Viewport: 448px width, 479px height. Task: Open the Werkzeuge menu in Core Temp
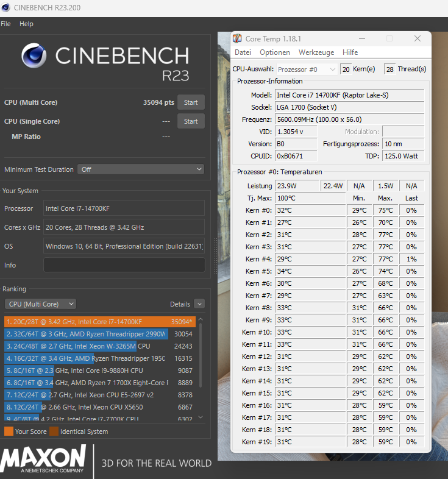(316, 52)
